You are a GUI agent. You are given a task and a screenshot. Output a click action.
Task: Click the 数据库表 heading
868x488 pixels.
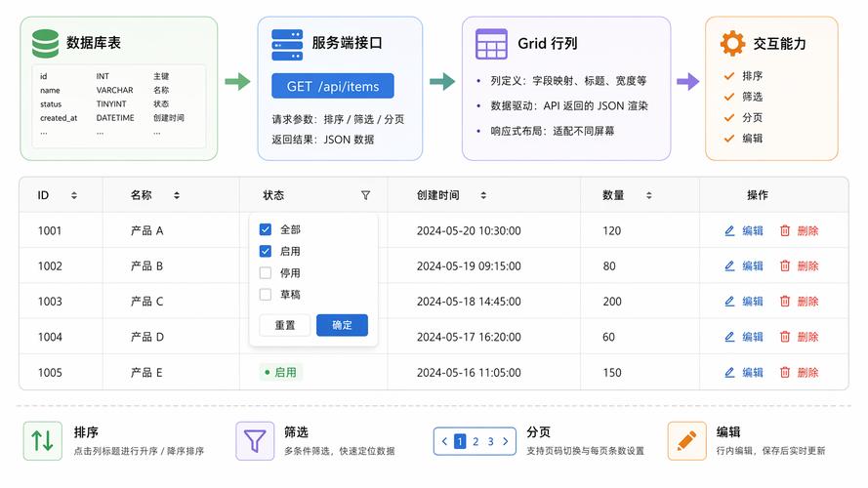point(94,43)
